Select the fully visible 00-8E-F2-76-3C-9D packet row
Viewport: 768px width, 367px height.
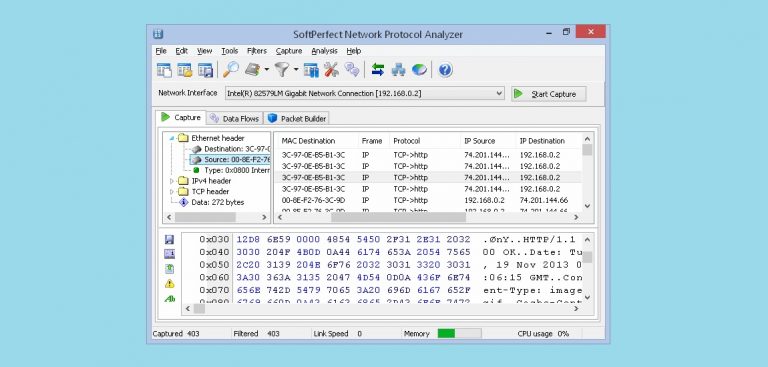pyautogui.click(x=429, y=200)
